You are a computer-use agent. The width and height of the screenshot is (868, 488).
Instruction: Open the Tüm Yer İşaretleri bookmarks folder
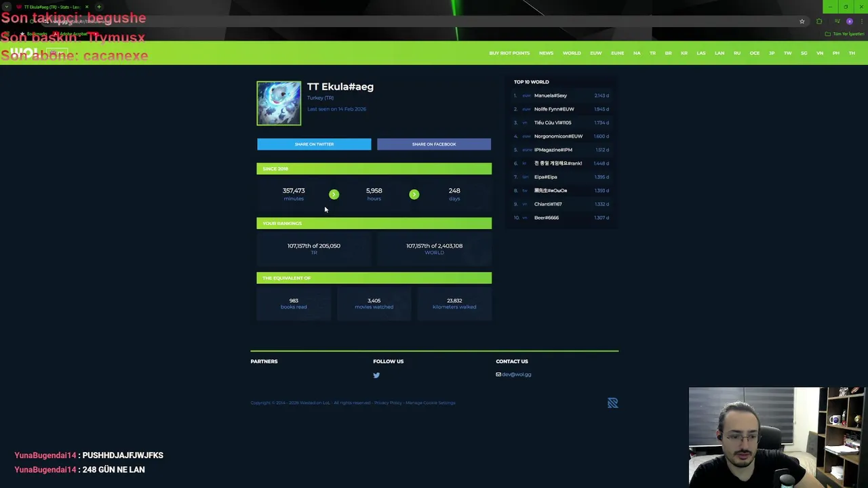tap(845, 34)
